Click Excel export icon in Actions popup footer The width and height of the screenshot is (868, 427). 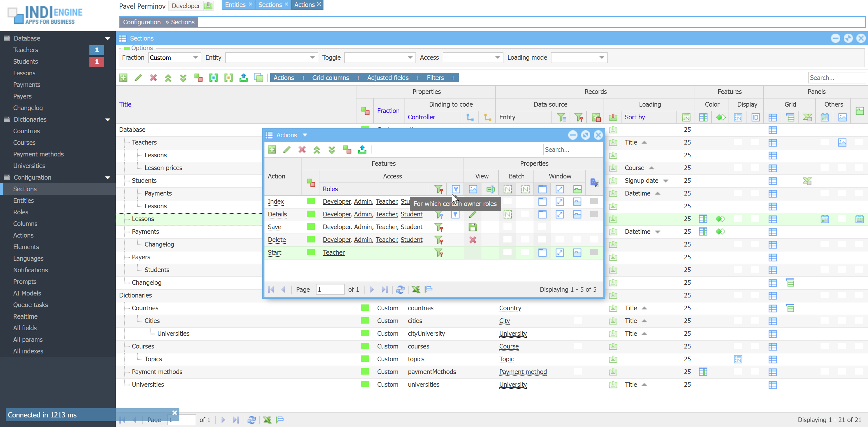coord(416,289)
